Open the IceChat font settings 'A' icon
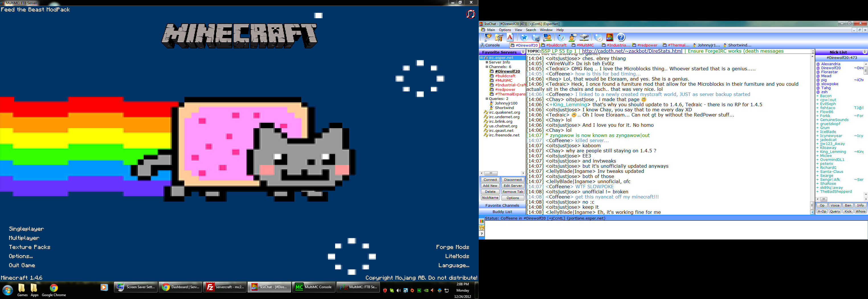Image resolution: width=868 pixels, height=299 pixels. coord(510,37)
